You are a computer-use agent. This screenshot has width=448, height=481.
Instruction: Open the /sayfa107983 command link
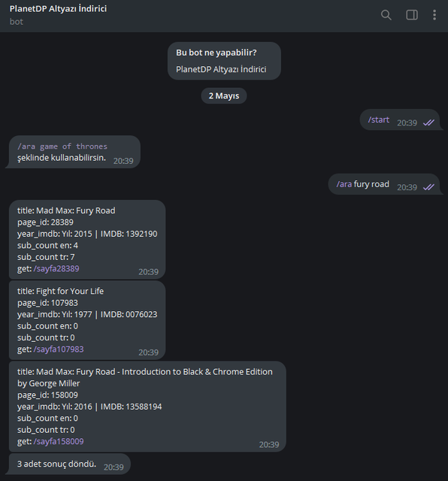pos(59,349)
